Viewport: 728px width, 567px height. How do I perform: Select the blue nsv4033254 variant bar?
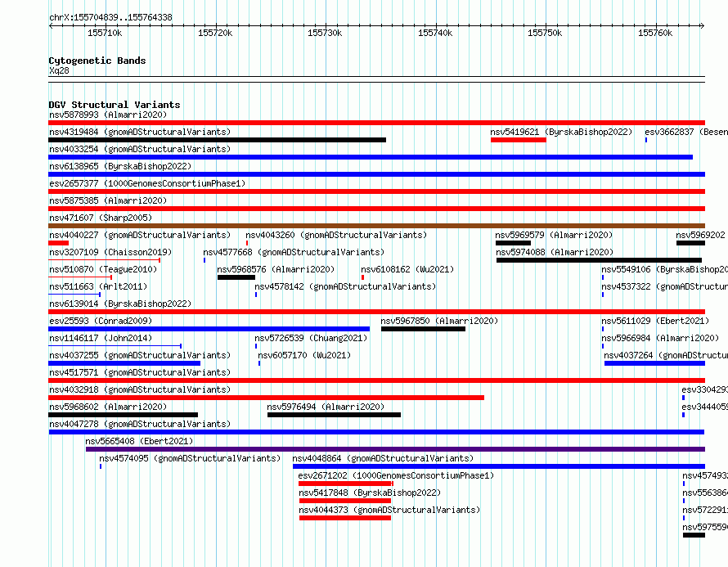point(371,157)
